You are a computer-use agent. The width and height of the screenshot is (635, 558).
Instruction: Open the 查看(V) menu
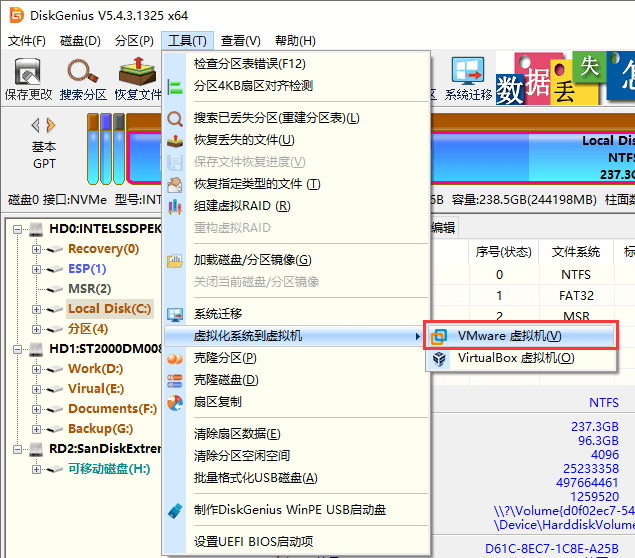click(241, 40)
